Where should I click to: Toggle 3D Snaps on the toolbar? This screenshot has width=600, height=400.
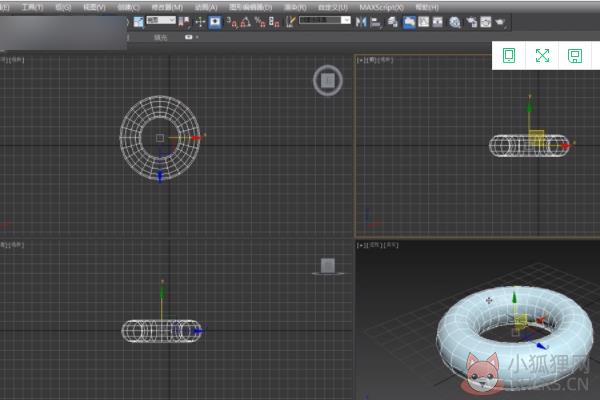232,22
